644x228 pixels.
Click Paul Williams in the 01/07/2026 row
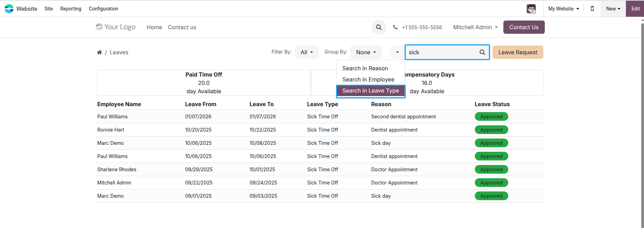coord(112,117)
